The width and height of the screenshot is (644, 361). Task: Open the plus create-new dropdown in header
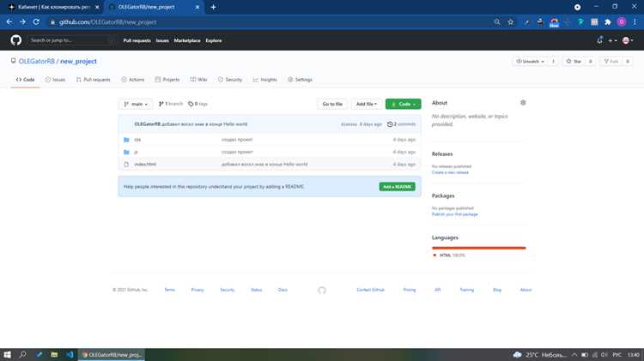[x=612, y=40]
